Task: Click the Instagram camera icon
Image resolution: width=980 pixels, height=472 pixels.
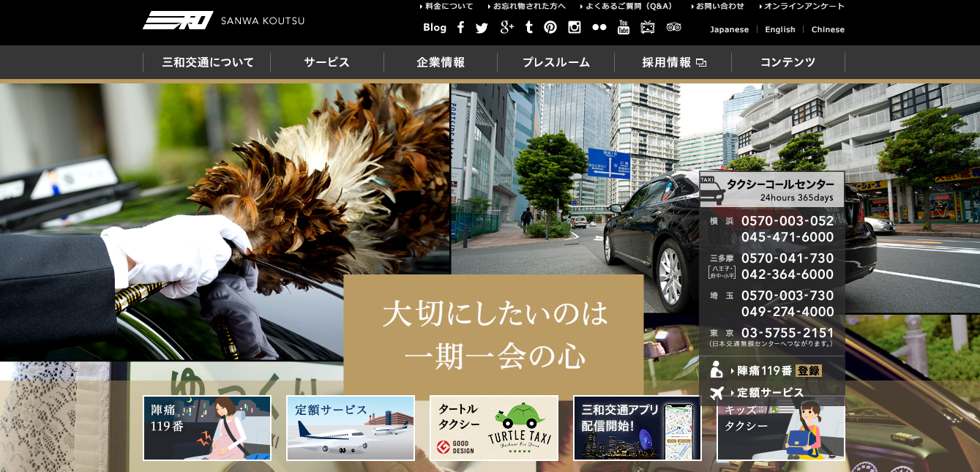Action: [575, 28]
